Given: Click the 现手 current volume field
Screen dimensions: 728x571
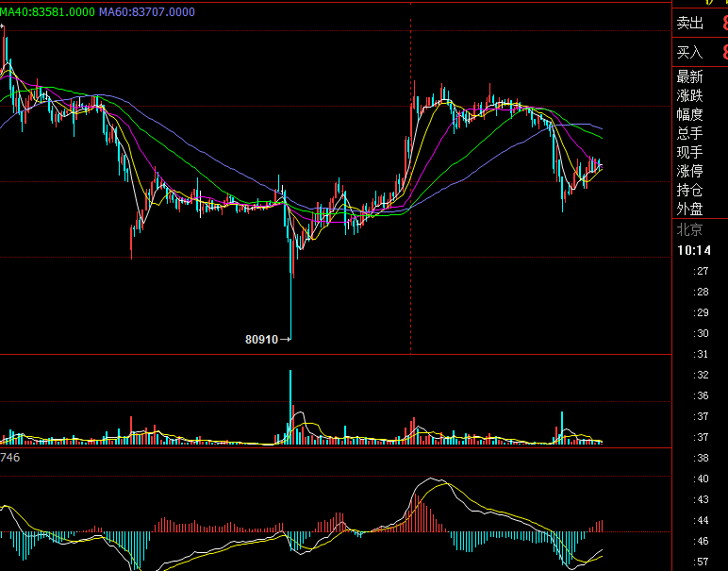Looking at the screenshot, I should (689, 152).
